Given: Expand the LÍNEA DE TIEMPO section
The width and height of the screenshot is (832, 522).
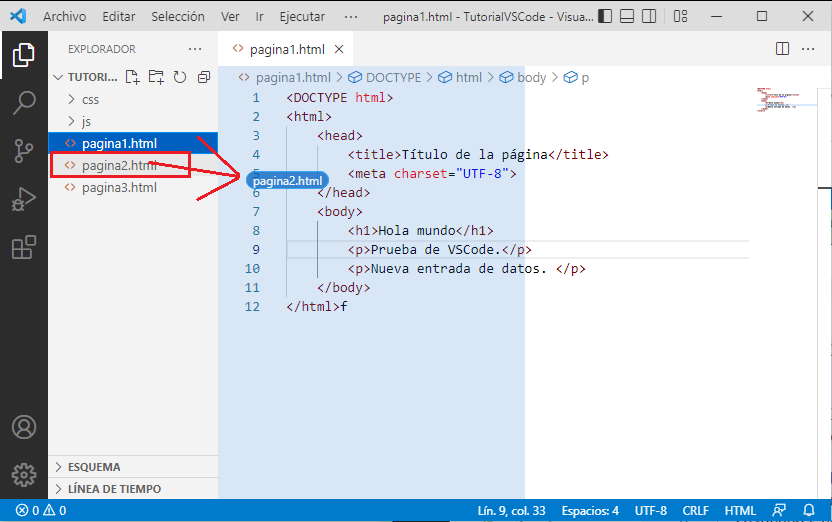Looking at the screenshot, I should pos(133,489).
